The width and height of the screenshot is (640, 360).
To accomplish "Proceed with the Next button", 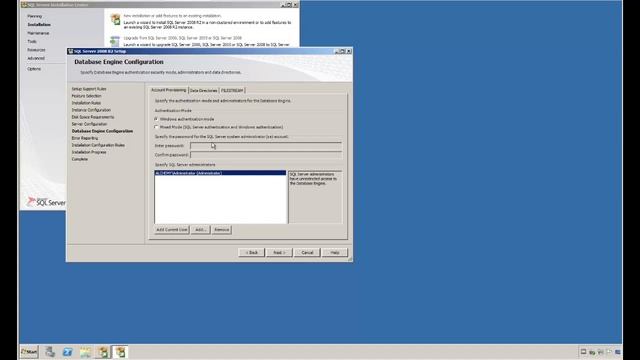I will 279,253.
